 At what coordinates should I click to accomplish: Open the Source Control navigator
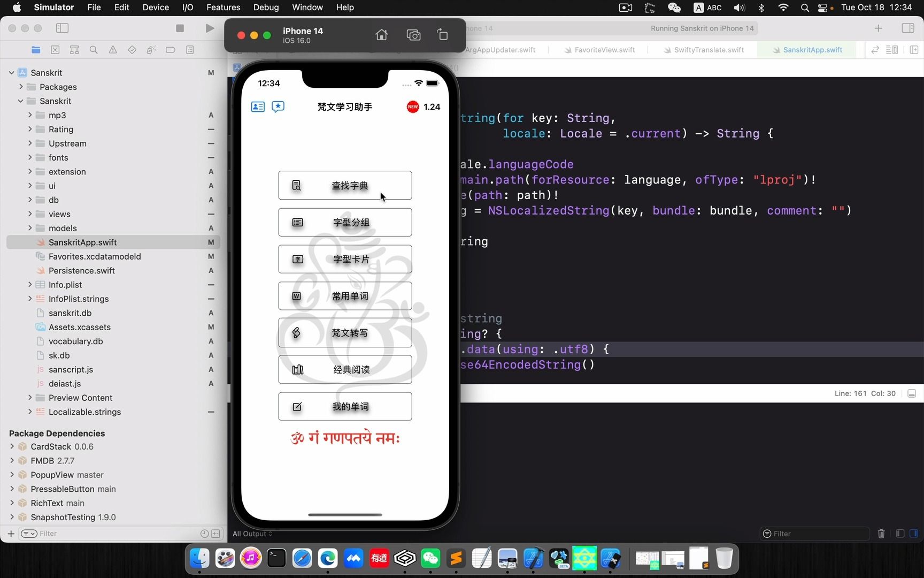(x=55, y=50)
